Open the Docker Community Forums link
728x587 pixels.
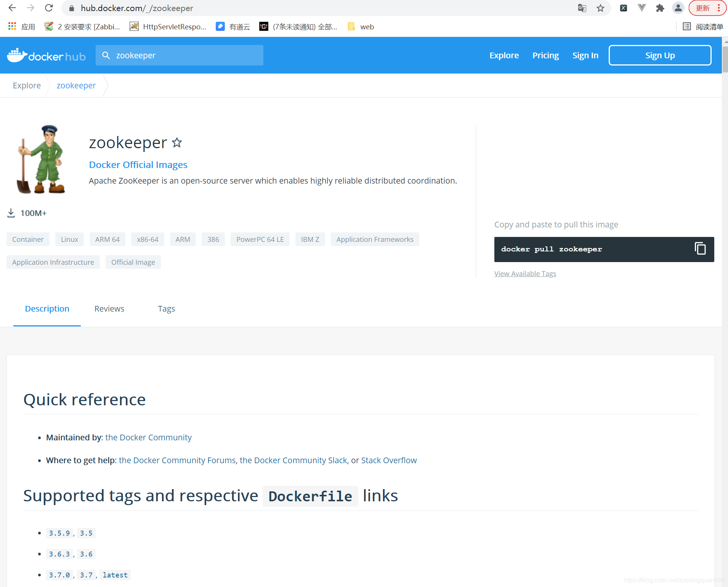(x=177, y=460)
